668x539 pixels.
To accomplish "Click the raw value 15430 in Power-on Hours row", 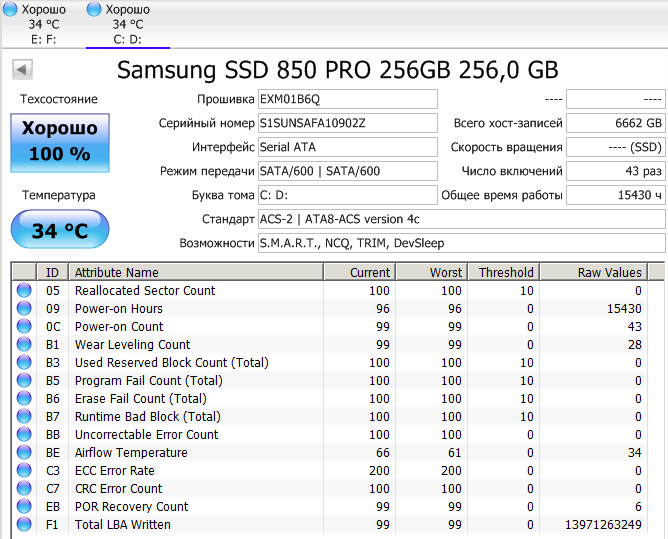I will tap(624, 308).
